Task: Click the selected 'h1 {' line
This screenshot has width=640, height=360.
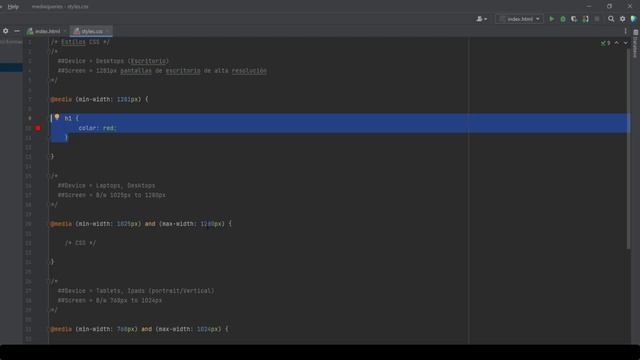Action: click(x=71, y=118)
